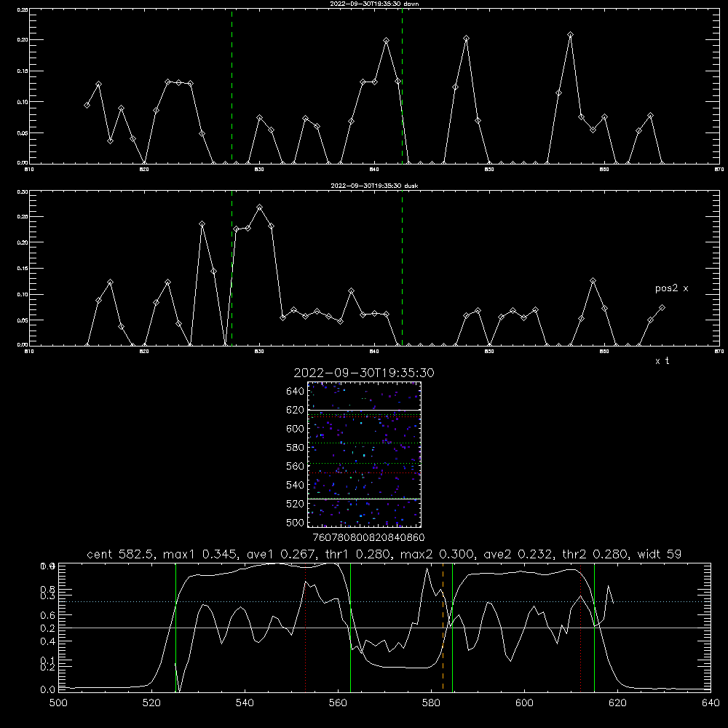Click the rightmost solid green line in the bottom plot
Screen dimensions: 728x728
click(594, 627)
